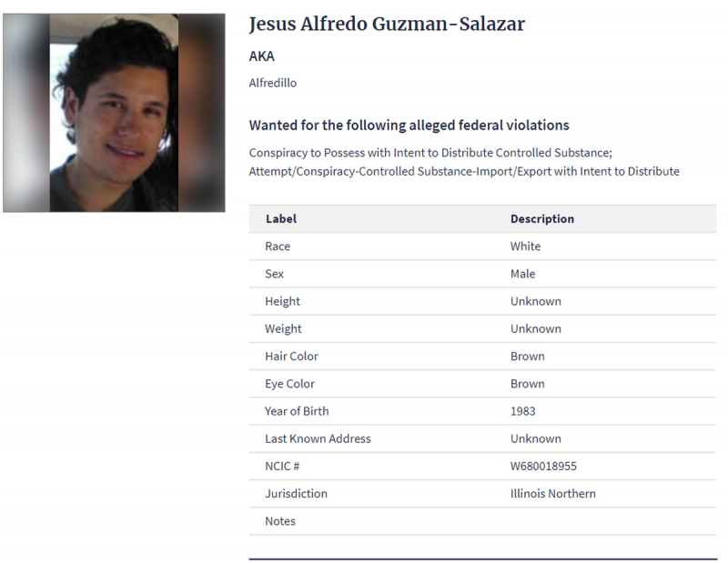
Task: Click the wanted person's photo thumbnail
Action: tap(114, 113)
